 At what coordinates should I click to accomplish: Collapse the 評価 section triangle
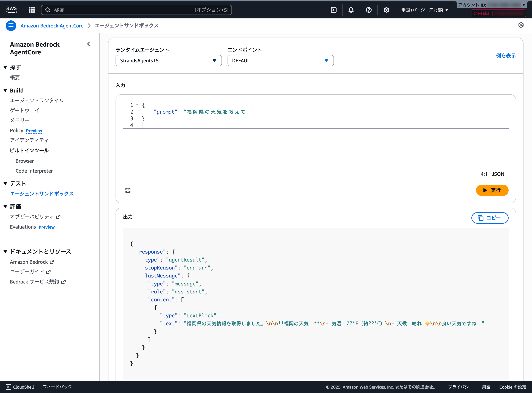[x=5, y=206]
